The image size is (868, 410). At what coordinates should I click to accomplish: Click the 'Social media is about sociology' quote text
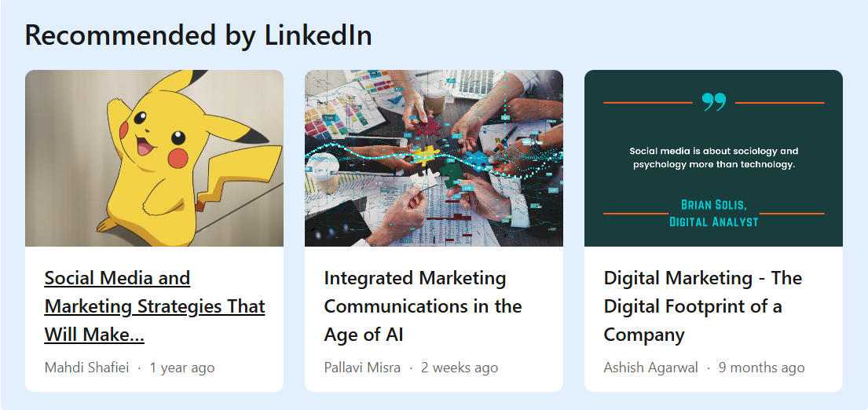[x=713, y=158]
